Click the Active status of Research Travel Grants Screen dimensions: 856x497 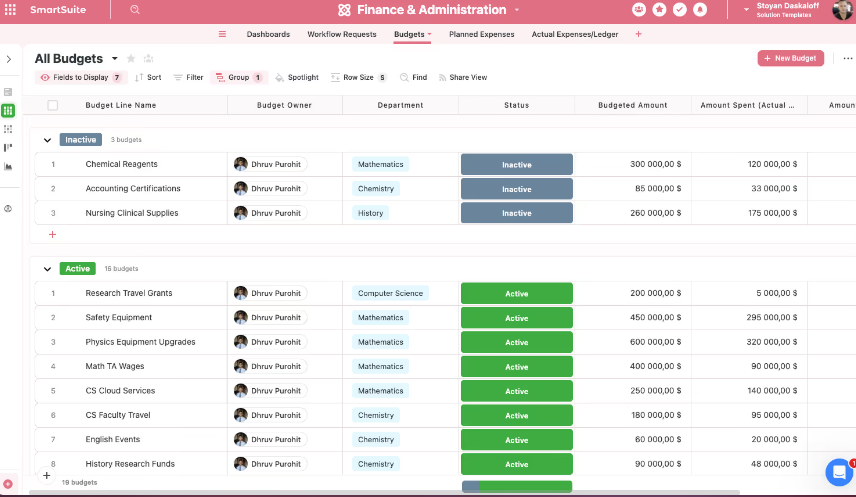coord(516,293)
